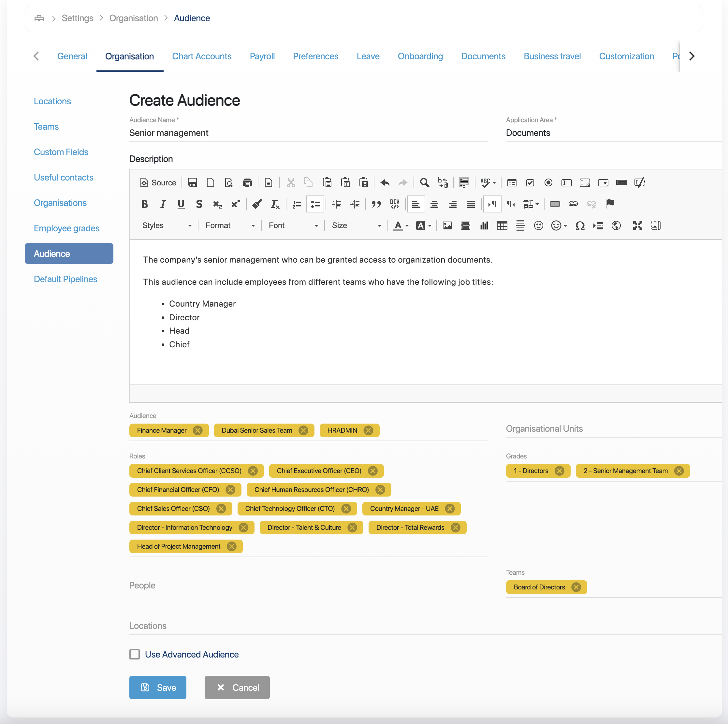The image size is (728, 724).
Task: Open the background color picker
Action: (424, 225)
